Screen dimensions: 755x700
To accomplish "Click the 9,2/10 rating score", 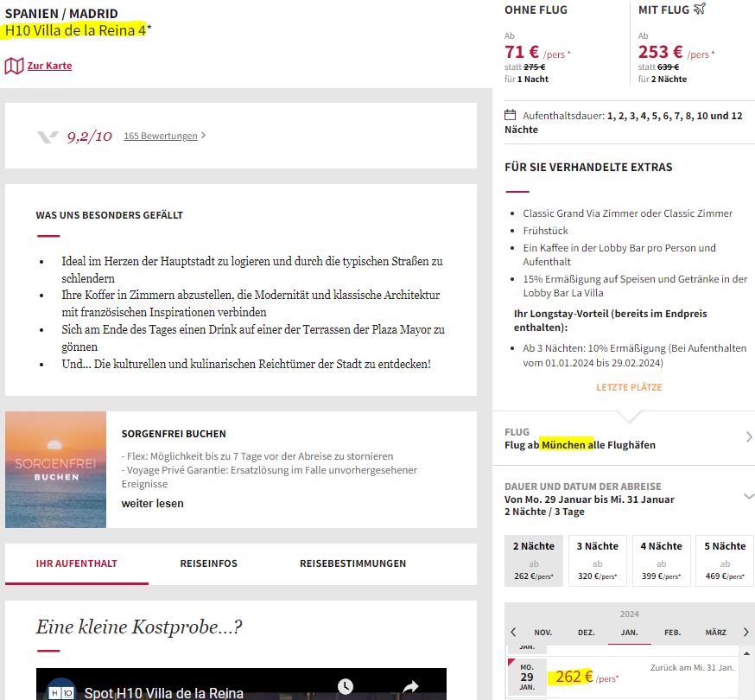I will 90,137.
